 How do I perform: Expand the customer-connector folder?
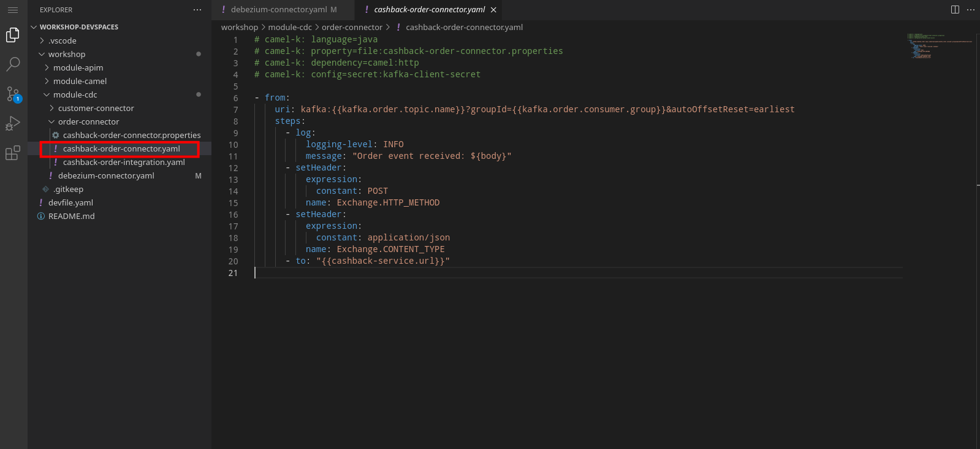click(x=120, y=108)
